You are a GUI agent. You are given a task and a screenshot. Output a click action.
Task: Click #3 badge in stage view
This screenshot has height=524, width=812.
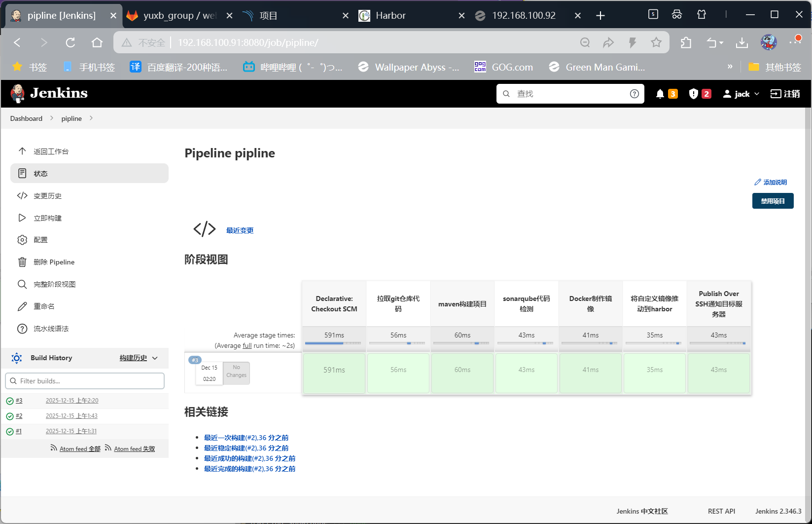click(195, 360)
